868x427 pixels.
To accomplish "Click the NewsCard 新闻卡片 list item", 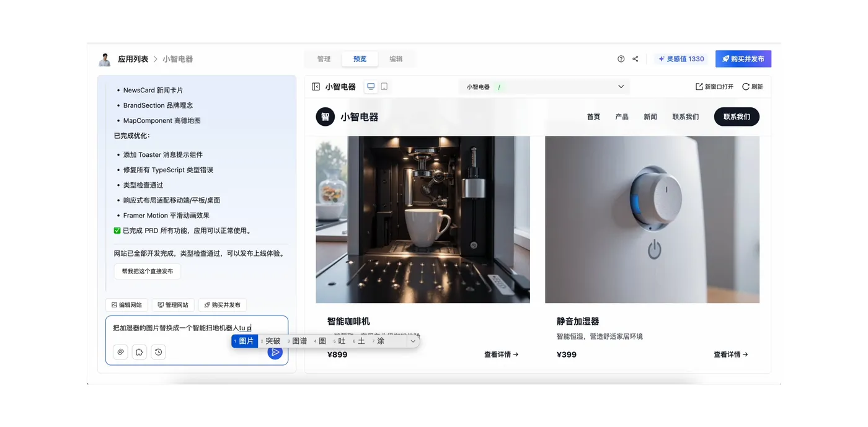I will pyautogui.click(x=153, y=90).
